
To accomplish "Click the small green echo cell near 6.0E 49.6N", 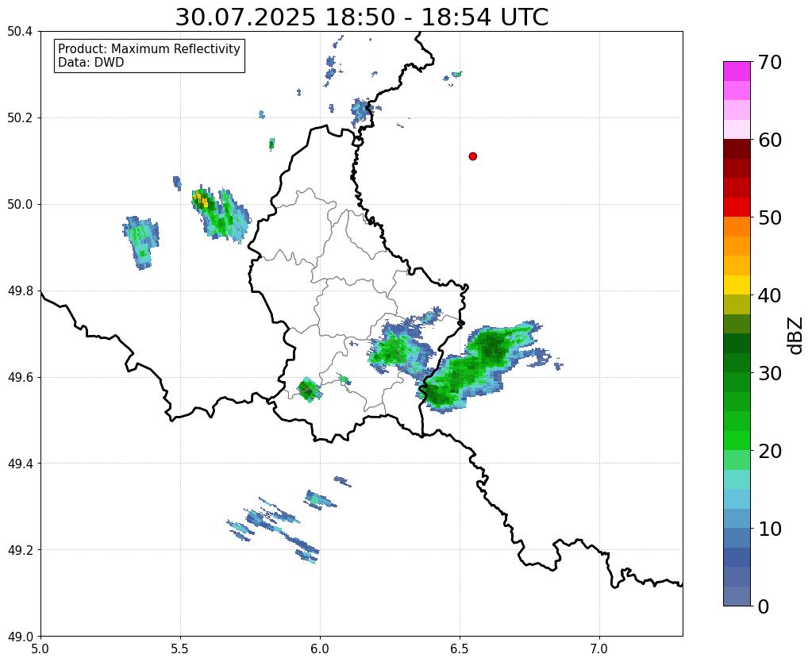I will coord(309,390).
